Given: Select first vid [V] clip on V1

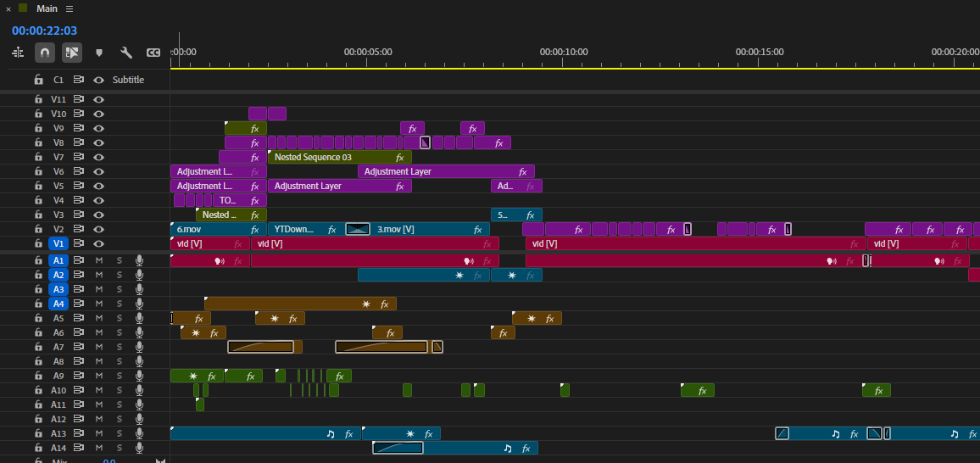Looking at the screenshot, I should (x=210, y=243).
